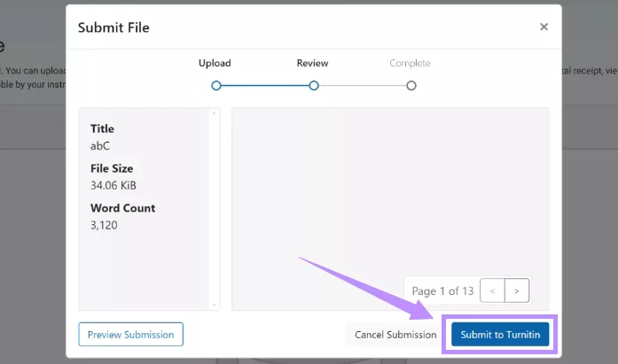Screen dimensions: 618x364
Task: Open Preview Submission
Action: 131,334
